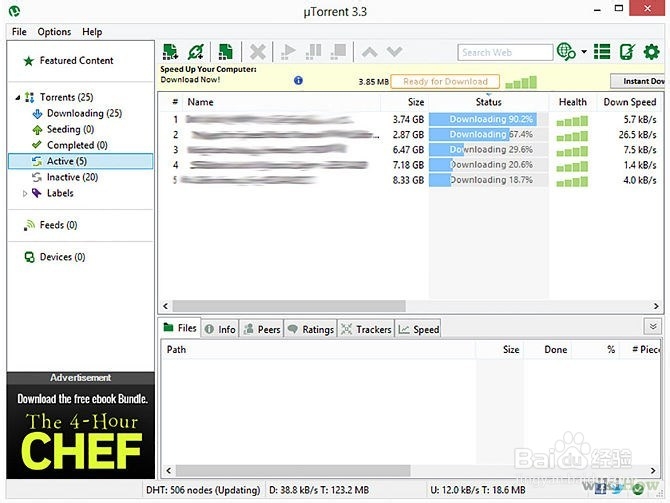
Task: Click the Devices icon in sidebar
Action: click(x=29, y=257)
